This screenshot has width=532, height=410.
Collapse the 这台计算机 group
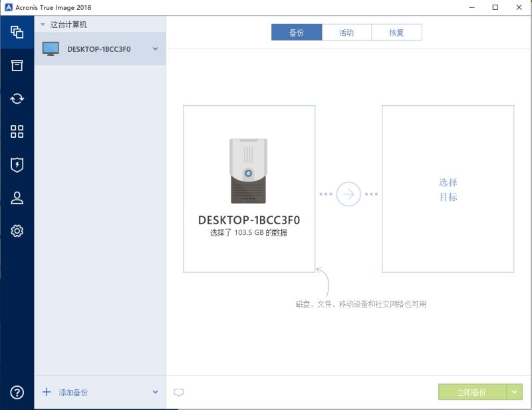[43, 25]
